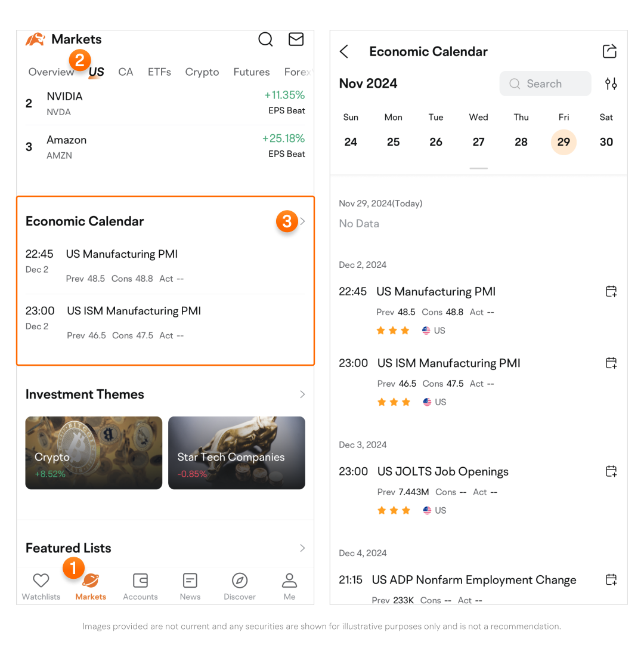Image resolution: width=644 pixels, height=645 pixels.
Task: Select Sat 30 in the week calendar
Action: click(x=606, y=141)
